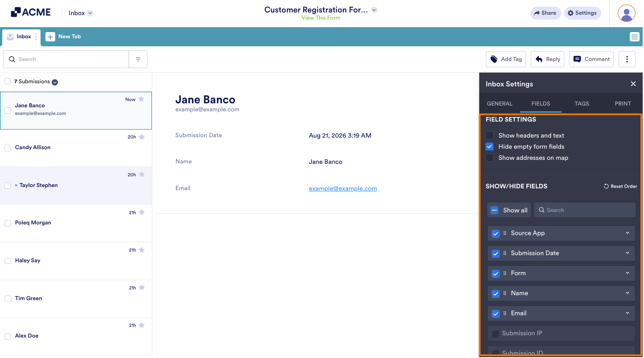The width and height of the screenshot is (644, 358).
Task: Open the View This Form link
Action: tap(321, 18)
